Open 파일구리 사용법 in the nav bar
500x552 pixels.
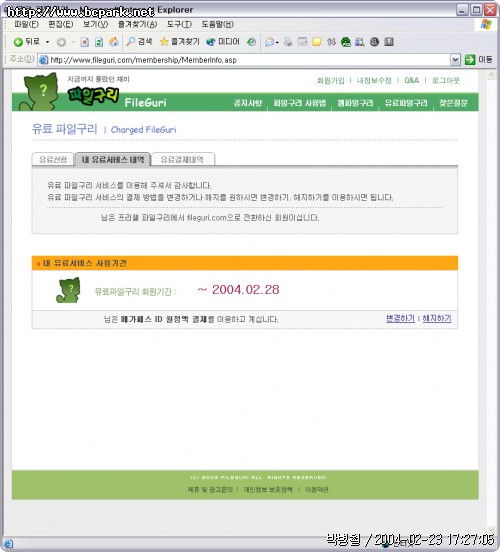click(300, 103)
